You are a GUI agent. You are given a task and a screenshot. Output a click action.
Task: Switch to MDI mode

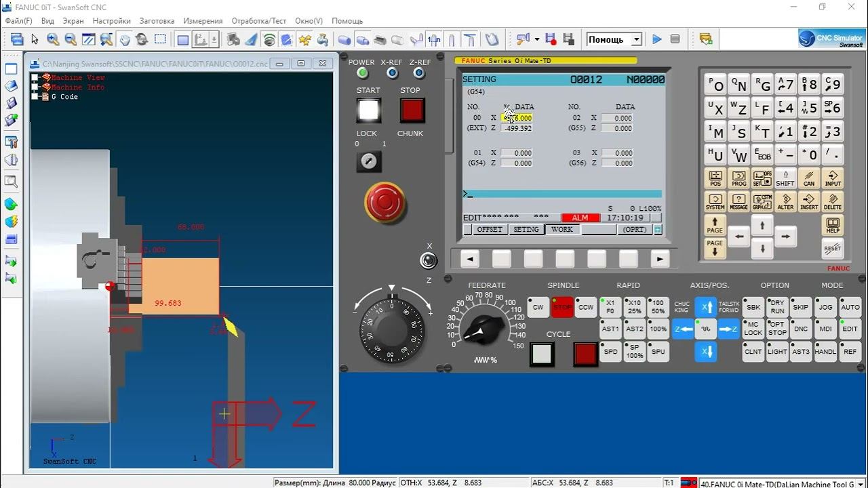pos(825,329)
